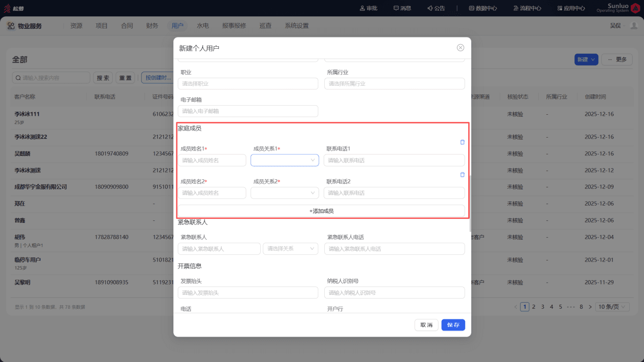The width and height of the screenshot is (644, 362).
Task: Switch to the 合同 menu tab
Action: [x=127, y=26]
